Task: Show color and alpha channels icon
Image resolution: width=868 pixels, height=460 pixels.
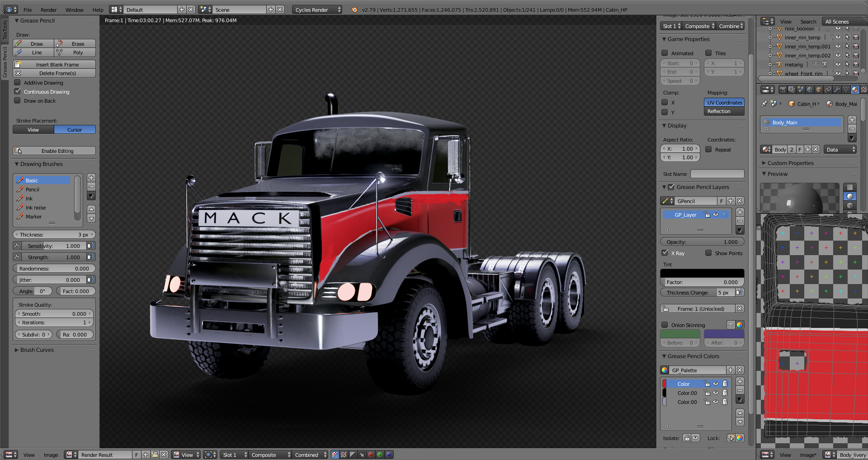Action: tap(335, 455)
